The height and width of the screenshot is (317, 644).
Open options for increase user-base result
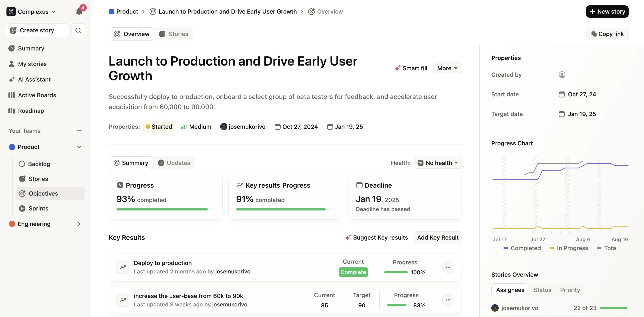448,300
